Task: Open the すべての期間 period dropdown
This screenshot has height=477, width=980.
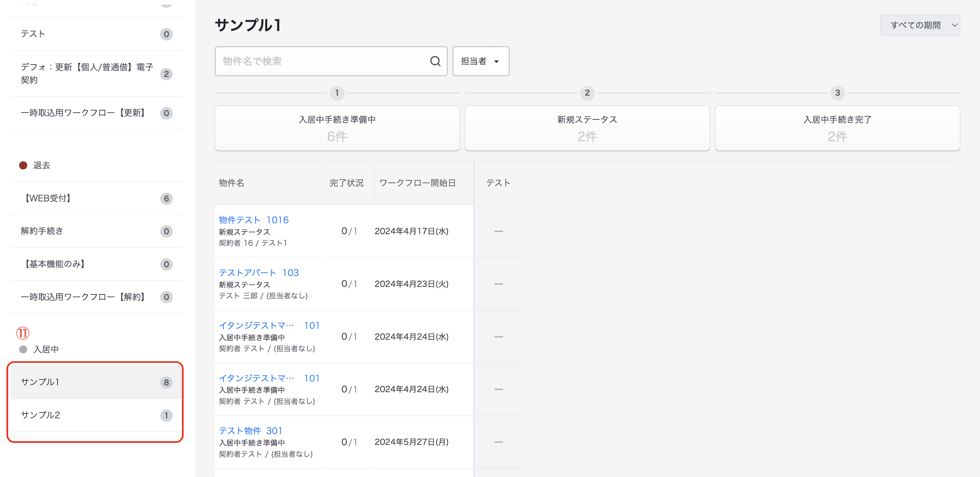Action: [x=920, y=25]
